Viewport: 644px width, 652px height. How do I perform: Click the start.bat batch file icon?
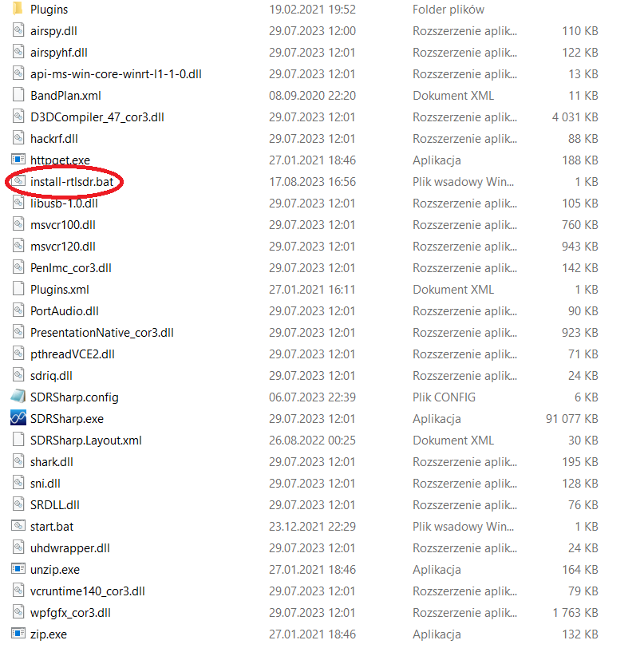click(18, 526)
